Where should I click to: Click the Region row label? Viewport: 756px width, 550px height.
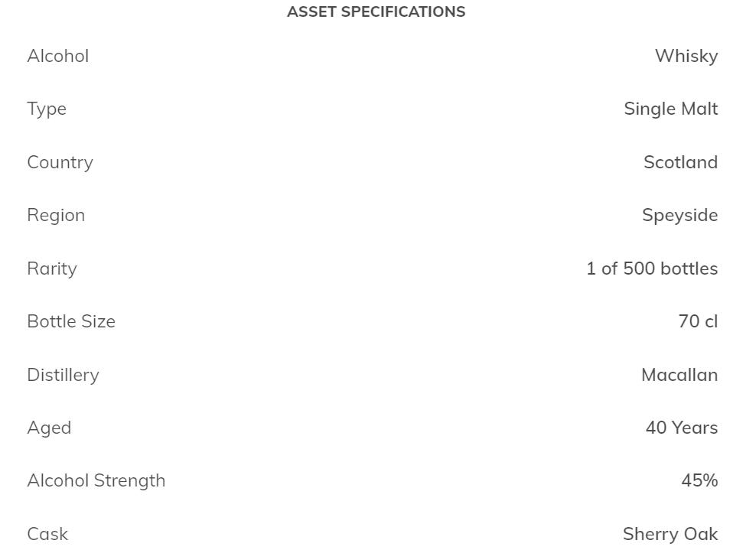tap(56, 215)
